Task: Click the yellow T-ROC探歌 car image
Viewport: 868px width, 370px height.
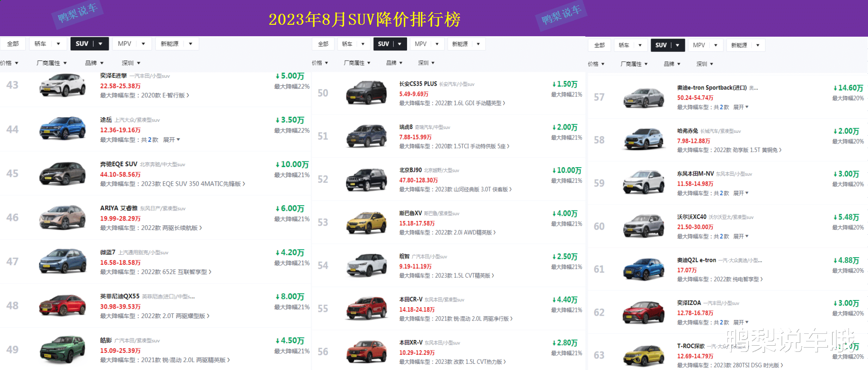Action: [643, 356]
